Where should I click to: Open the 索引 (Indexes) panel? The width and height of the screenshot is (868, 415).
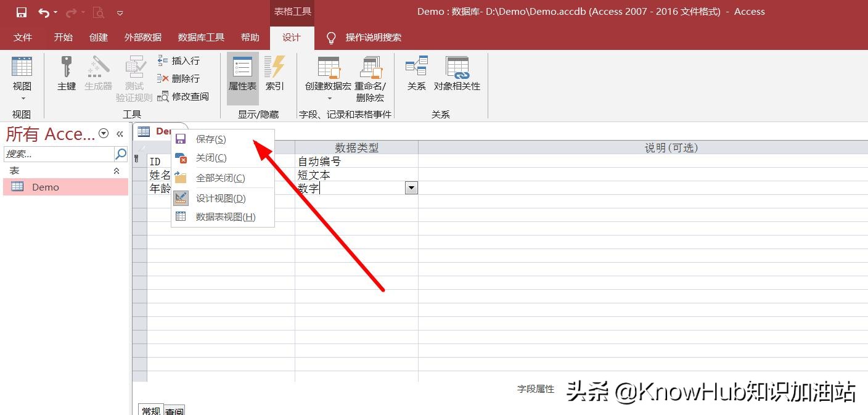(x=274, y=74)
